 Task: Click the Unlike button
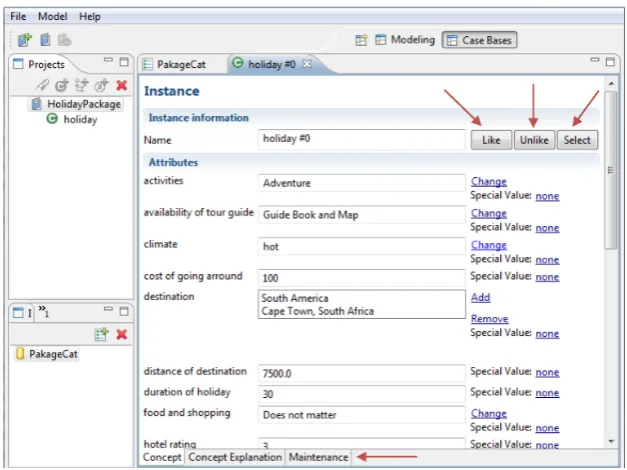click(x=534, y=140)
